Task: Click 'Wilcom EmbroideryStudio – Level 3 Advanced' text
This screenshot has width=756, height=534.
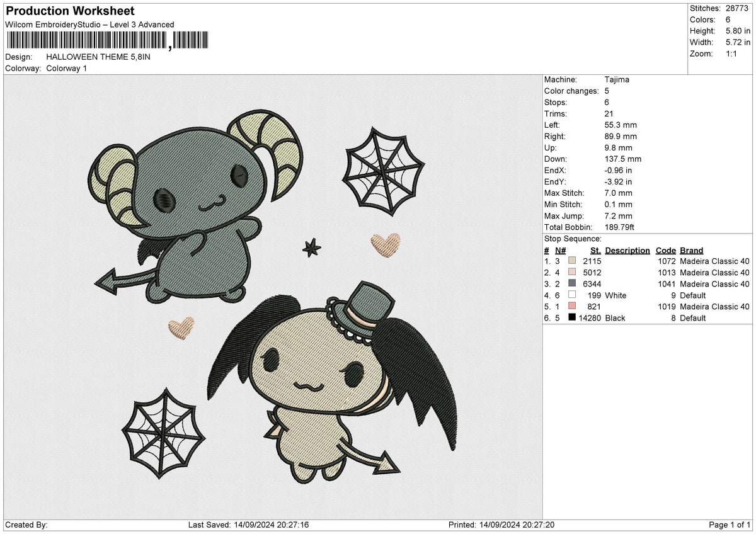Action: tap(89, 25)
